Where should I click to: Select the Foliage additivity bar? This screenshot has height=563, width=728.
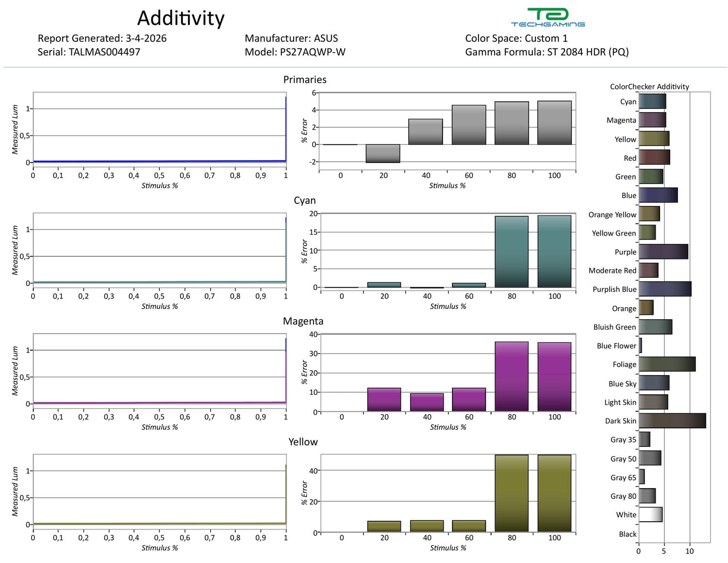point(666,364)
